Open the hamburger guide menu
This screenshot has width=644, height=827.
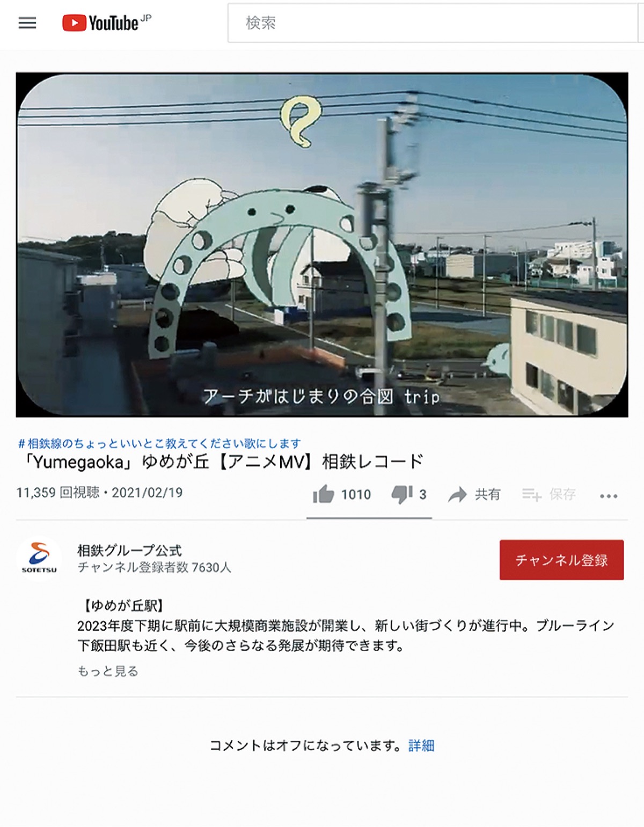(x=27, y=23)
